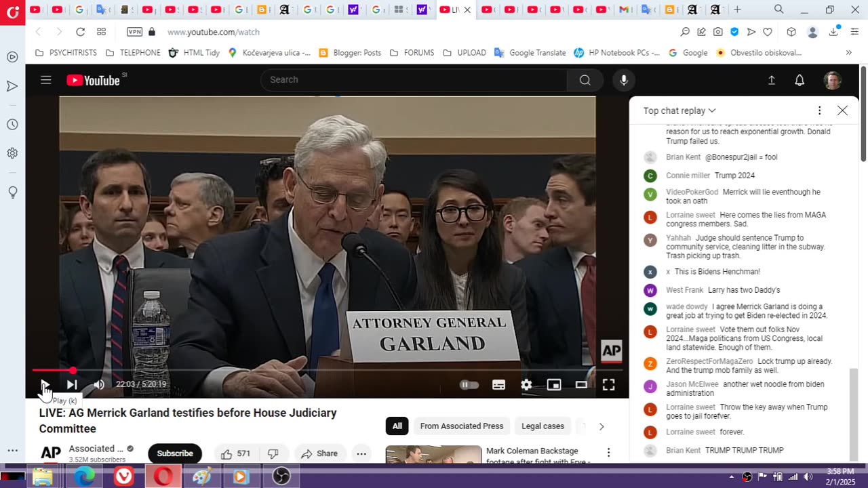Show more filter chips arrow
The width and height of the screenshot is (868, 488).
(601, 426)
